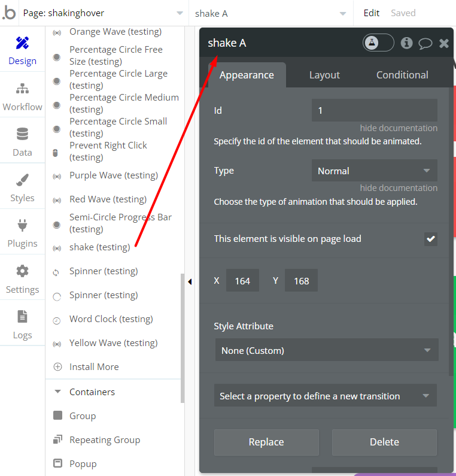The height and width of the screenshot is (476, 456).
Task: Select Prevent Right Click mouse icon
Action: click(x=55, y=153)
